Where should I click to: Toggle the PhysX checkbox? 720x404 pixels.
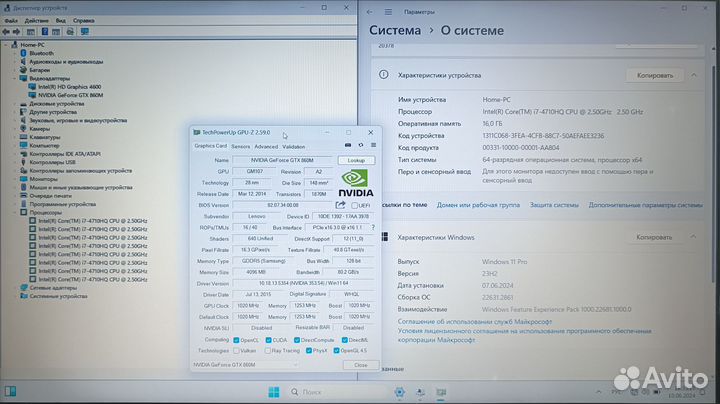[x=309, y=351]
